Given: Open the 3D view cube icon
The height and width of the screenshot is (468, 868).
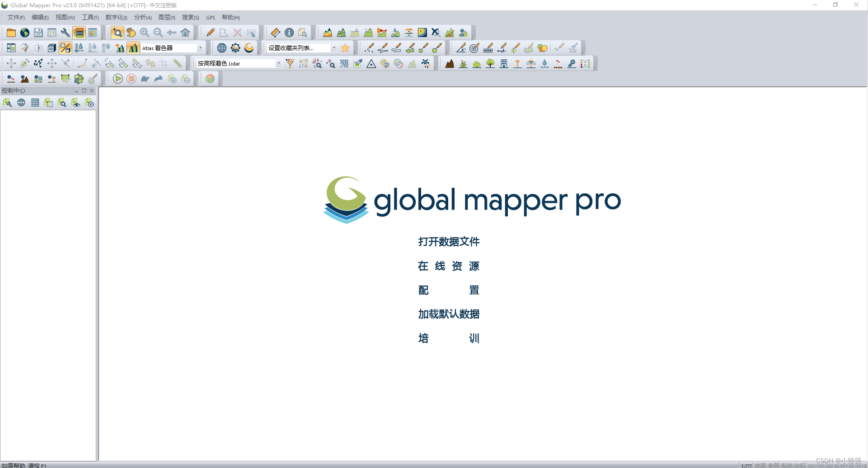Looking at the screenshot, I should [52, 48].
